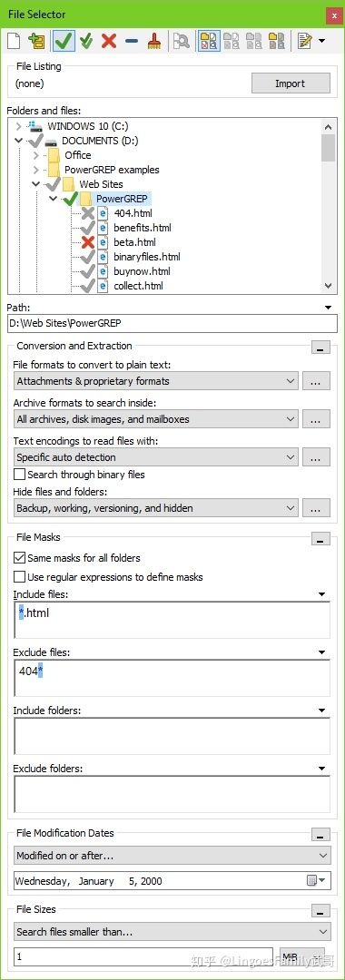Click into the Include folders text box

pos(172,736)
